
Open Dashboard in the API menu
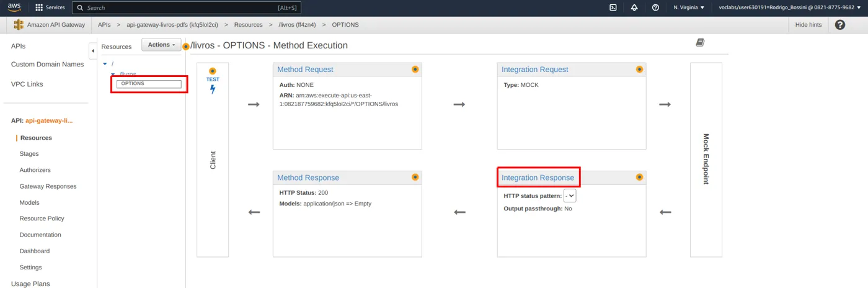34,251
